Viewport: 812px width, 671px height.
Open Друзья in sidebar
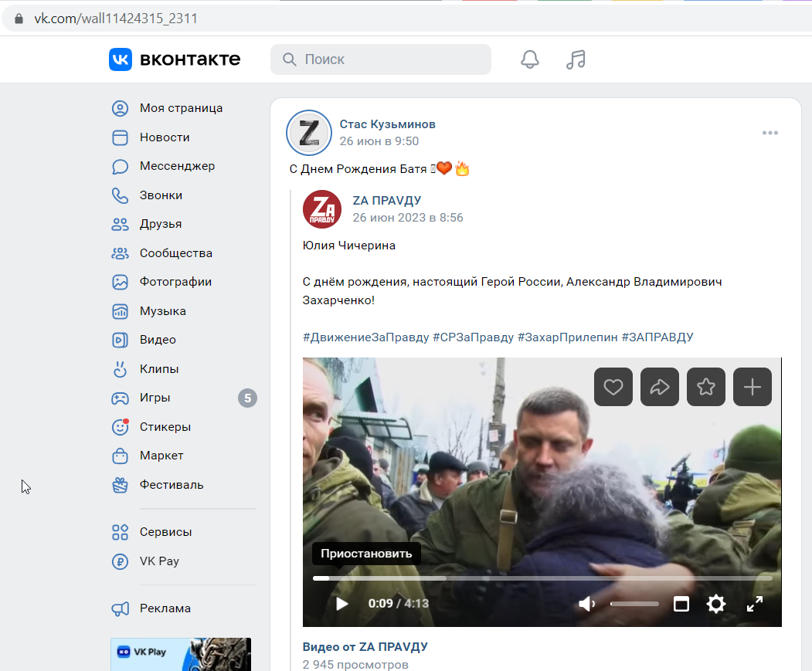click(161, 224)
